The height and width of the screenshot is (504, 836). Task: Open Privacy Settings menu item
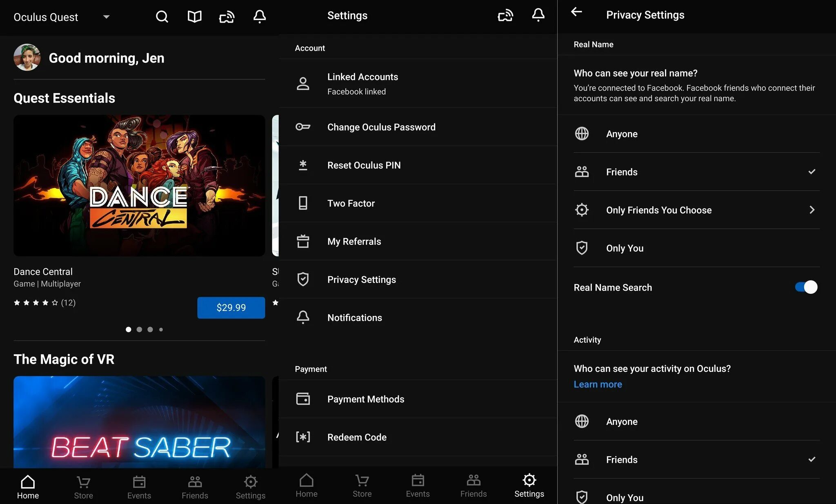pos(361,279)
